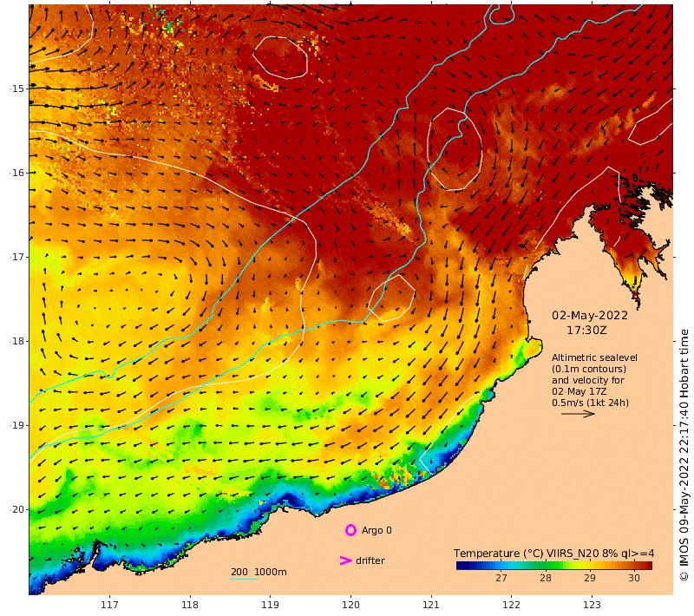Screen dimensions: 694x616
Task: Click longitude axis label 122
Action: [x=511, y=605]
